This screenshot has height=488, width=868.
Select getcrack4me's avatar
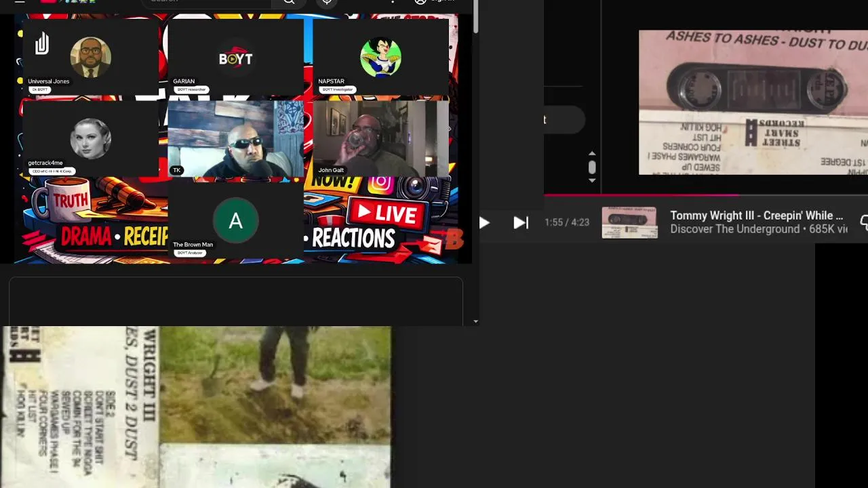click(x=90, y=138)
